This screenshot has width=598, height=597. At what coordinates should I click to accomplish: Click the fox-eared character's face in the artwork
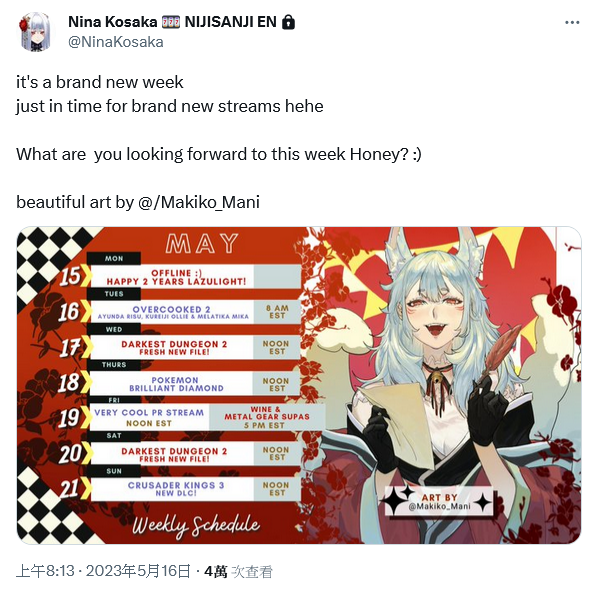coord(433,313)
